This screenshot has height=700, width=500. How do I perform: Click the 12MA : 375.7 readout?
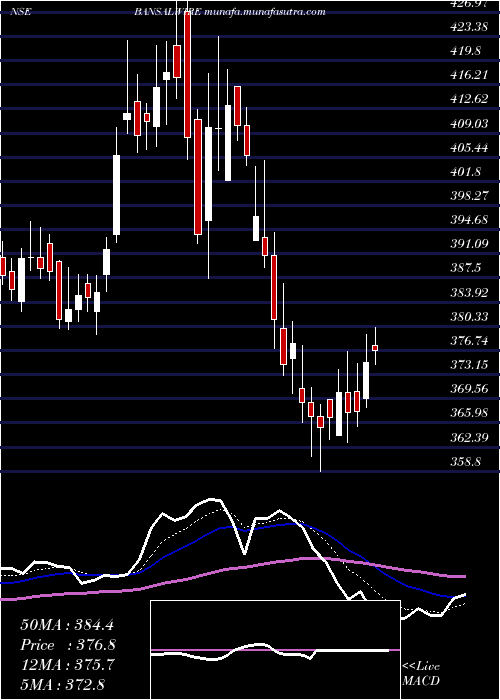[x=68, y=665]
